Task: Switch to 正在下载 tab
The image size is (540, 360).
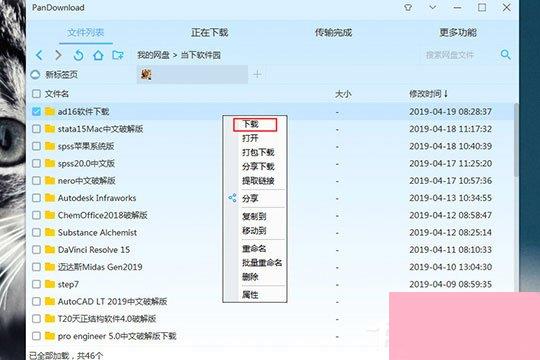Action: (x=210, y=33)
